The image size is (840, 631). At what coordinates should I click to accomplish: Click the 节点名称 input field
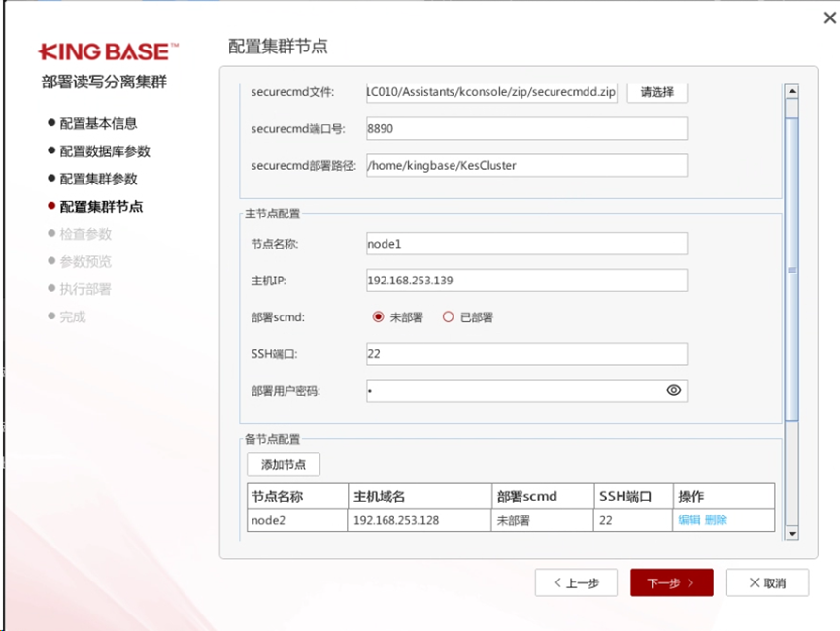click(x=525, y=244)
